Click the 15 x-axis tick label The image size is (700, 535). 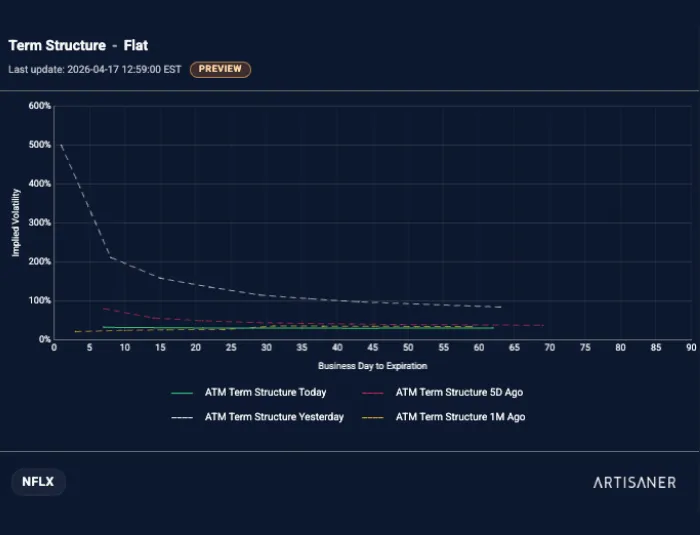point(160,347)
